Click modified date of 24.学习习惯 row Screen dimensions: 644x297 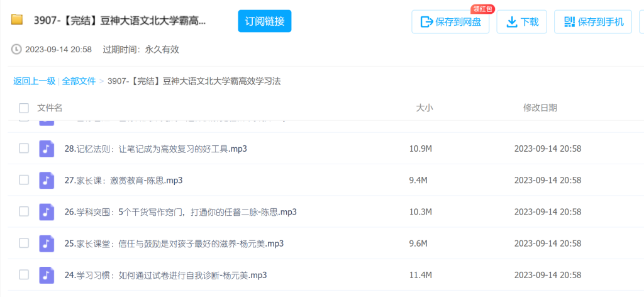(548, 275)
